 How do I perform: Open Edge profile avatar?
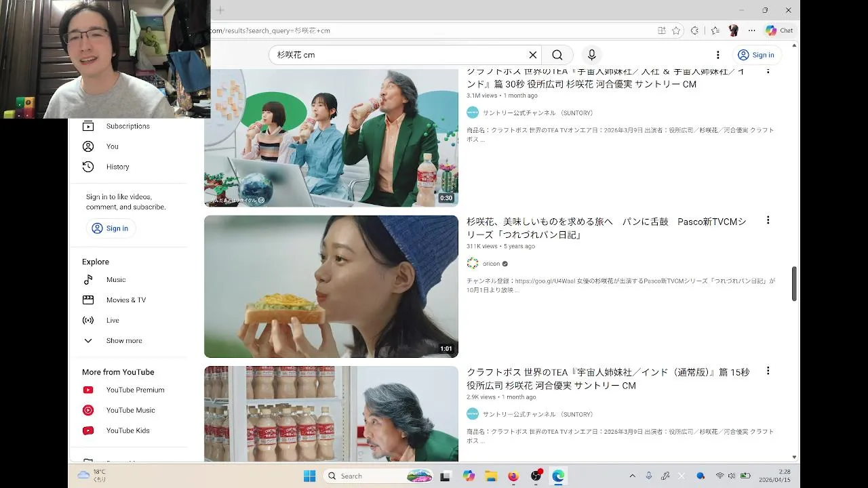coord(733,30)
